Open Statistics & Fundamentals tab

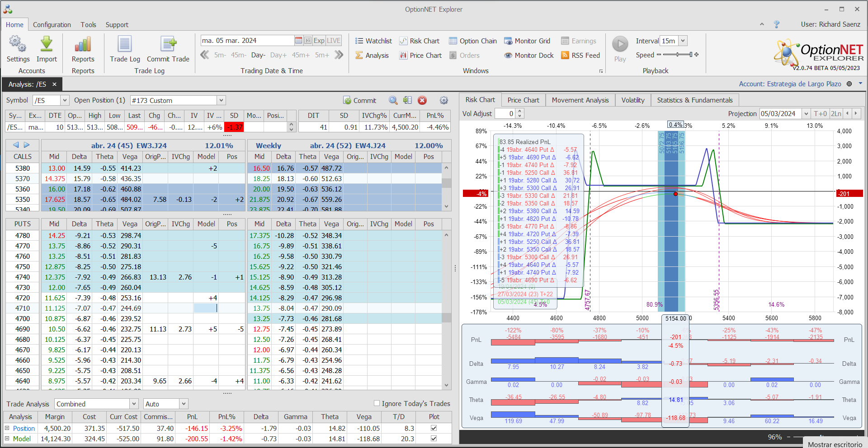tap(695, 100)
